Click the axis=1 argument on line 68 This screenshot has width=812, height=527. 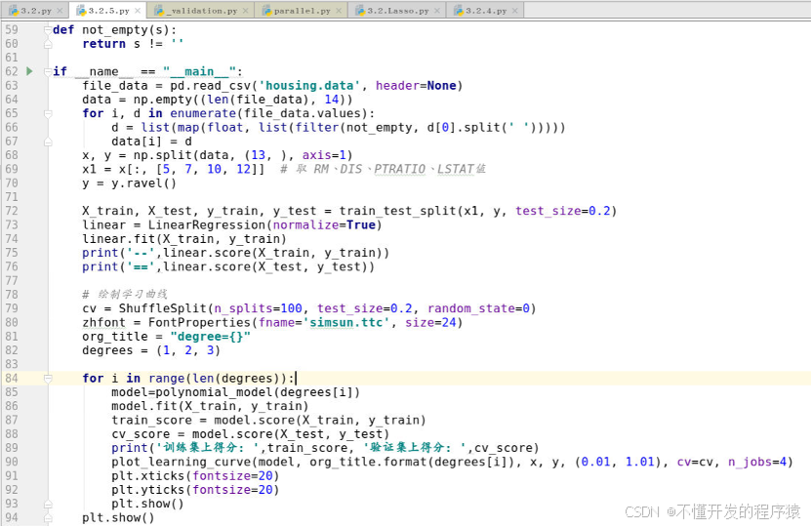(x=324, y=155)
